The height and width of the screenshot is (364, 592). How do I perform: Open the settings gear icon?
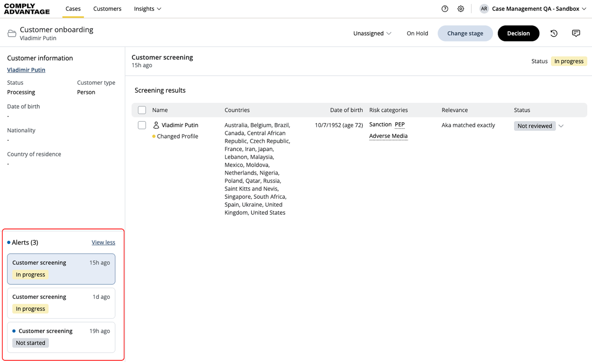coord(461,9)
